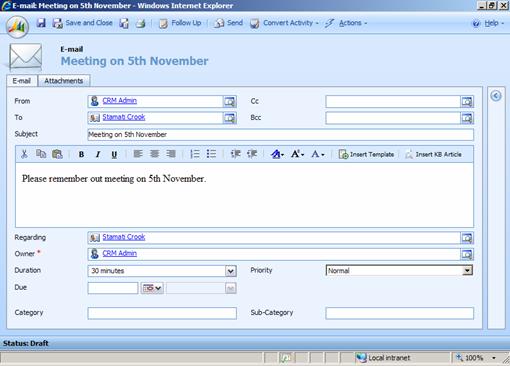Open lookup for the Cc field
The width and height of the screenshot is (510, 366).
467,101
